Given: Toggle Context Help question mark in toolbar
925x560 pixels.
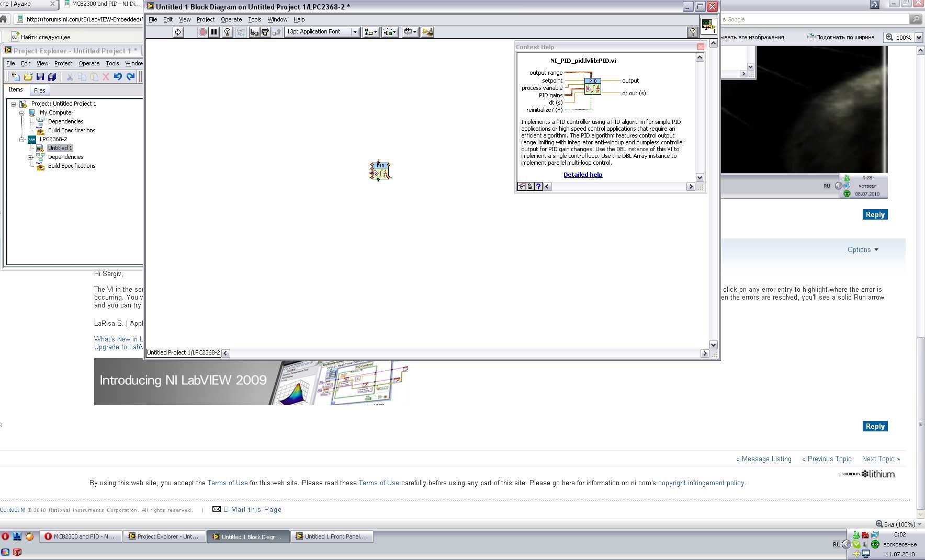Looking at the screenshot, I should (693, 32).
